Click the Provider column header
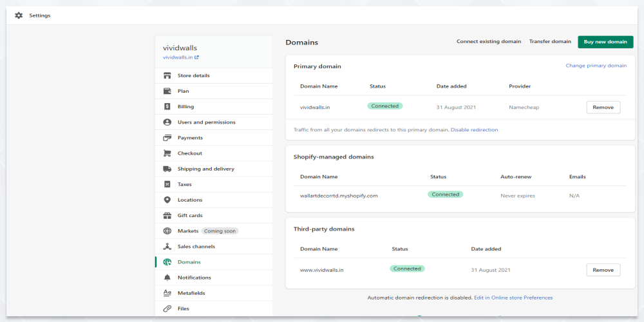 click(520, 86)
